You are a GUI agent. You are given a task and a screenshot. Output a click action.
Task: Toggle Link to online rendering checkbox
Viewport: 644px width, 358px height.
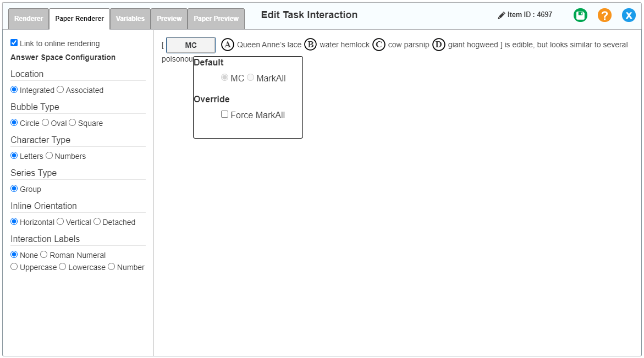[14, 43]
